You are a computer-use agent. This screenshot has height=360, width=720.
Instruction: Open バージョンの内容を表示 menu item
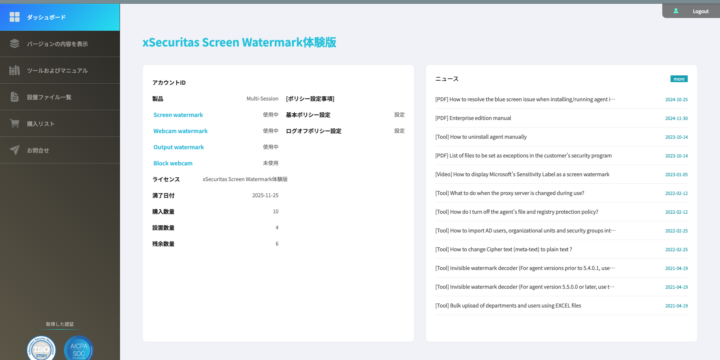pyautogui.click(x=60, y=44)
